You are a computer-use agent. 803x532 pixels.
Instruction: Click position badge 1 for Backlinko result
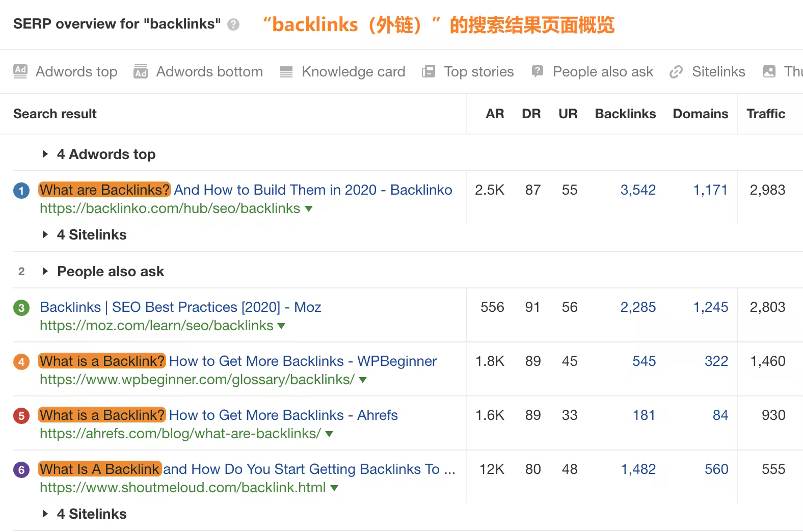(x=21, y=191)
